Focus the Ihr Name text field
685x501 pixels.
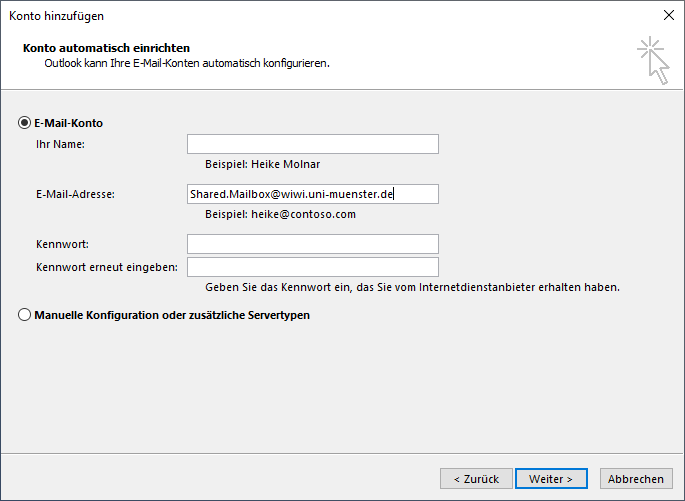[312, 144]
